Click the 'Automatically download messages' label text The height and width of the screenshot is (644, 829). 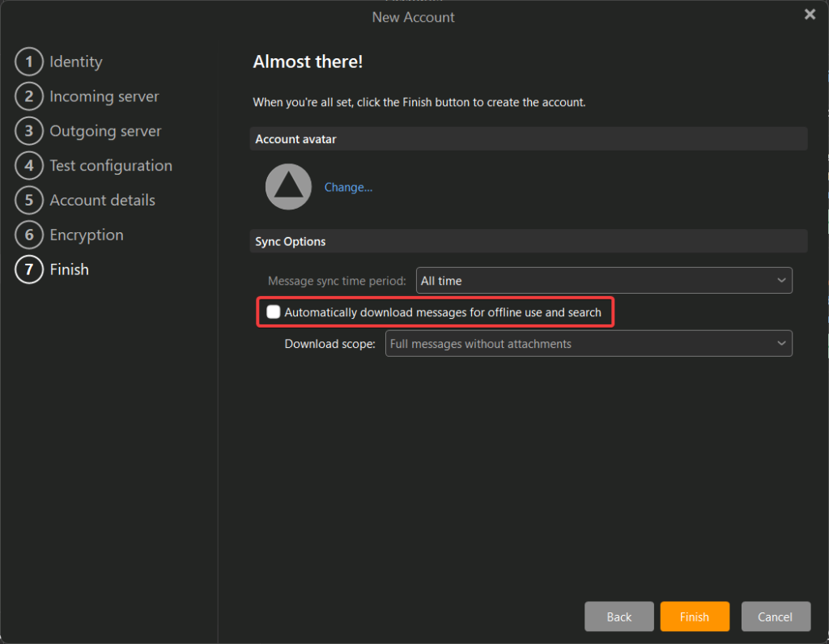point(443,312)
